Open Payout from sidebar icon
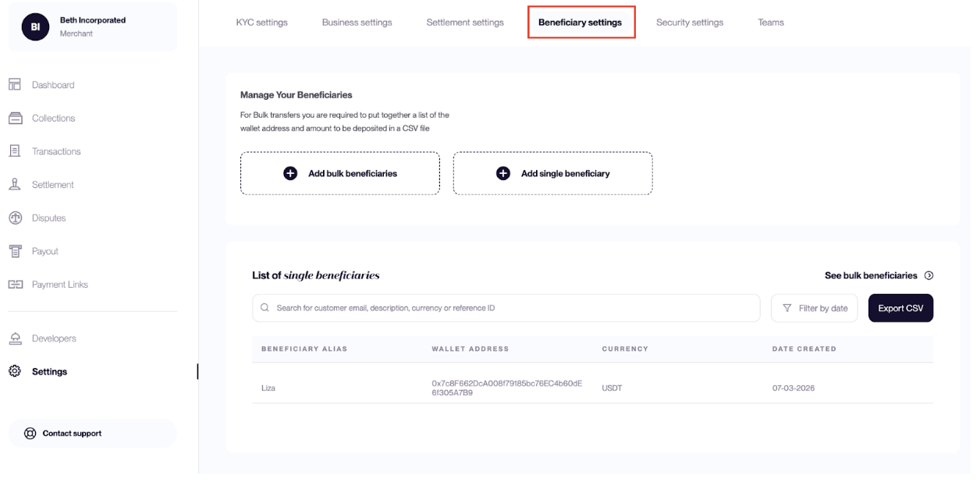 coord(15,251)
